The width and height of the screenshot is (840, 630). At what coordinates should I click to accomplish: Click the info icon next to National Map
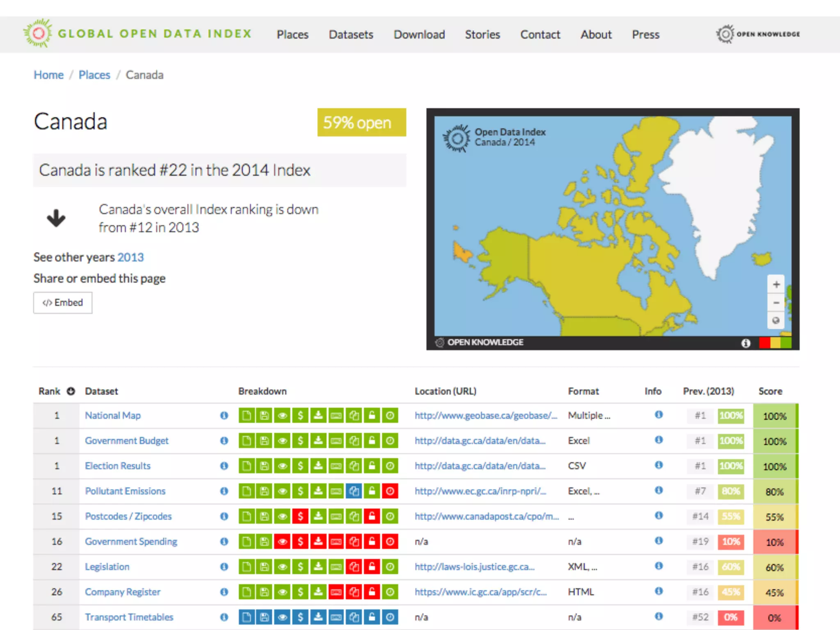click(x=224, y=415)
